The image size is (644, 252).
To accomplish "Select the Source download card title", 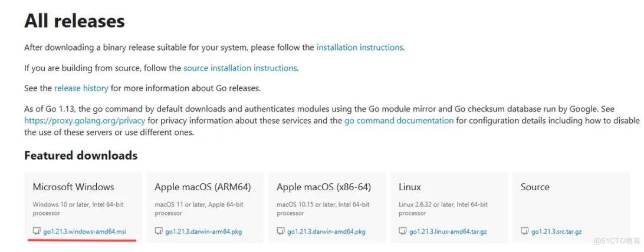I will 535,187.
